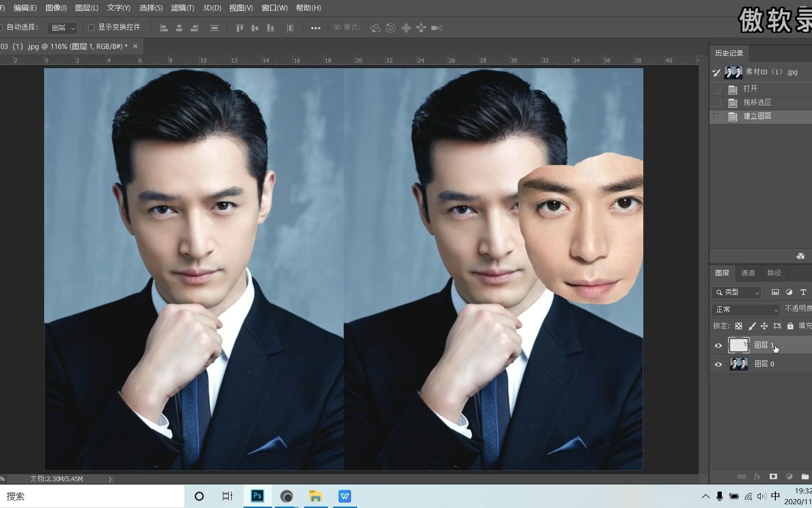Open the 类型 layer filter dropdown
This screenshot has width=812, height=508.
(736, 293)
